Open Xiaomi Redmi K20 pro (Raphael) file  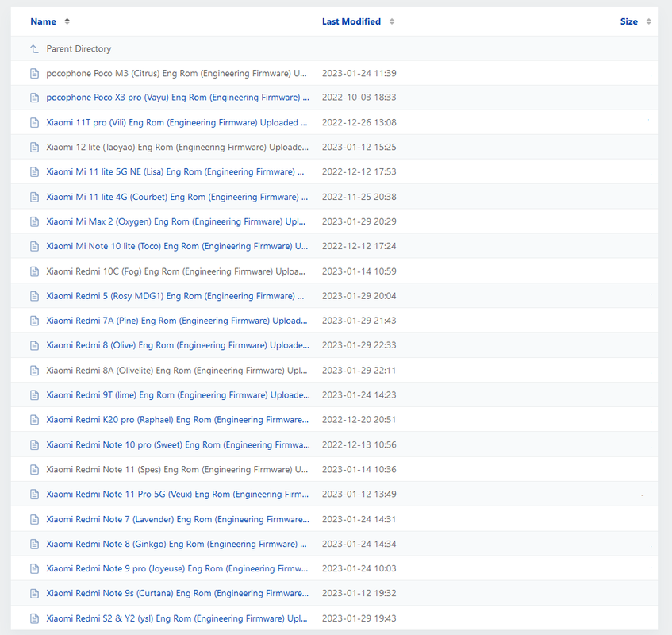pyautogui.click(x=178, y=420)
